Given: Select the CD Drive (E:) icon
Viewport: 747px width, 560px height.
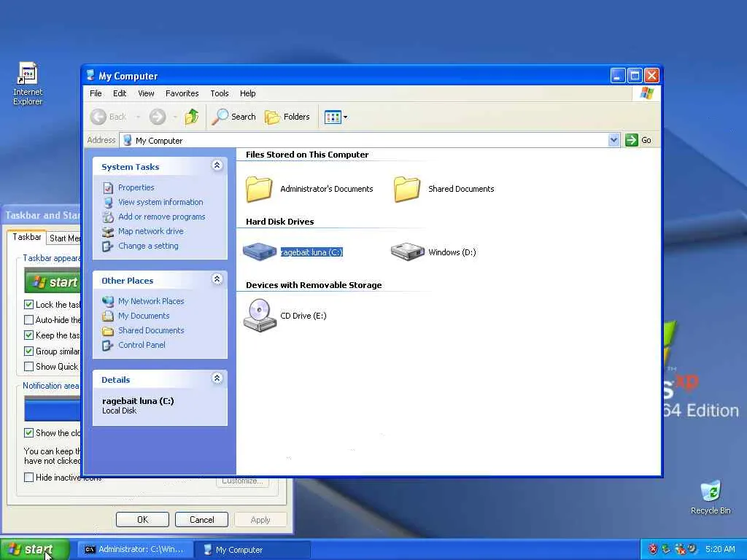Looking at the screenshot, I should point(260,315).
